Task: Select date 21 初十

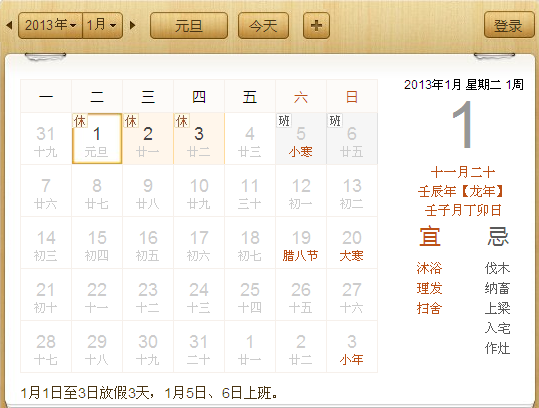Action: 46,295
